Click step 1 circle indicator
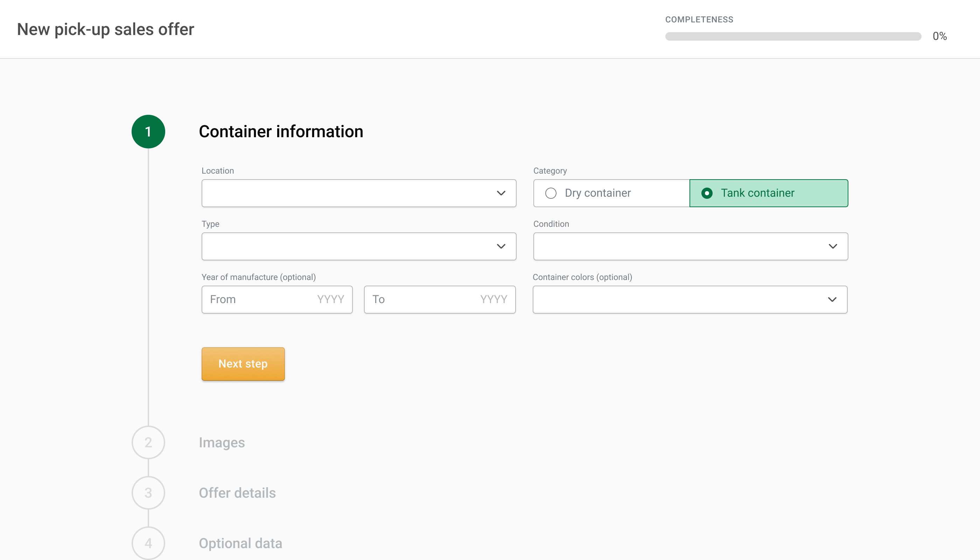 pyautogui.click(x=148, y=132)
